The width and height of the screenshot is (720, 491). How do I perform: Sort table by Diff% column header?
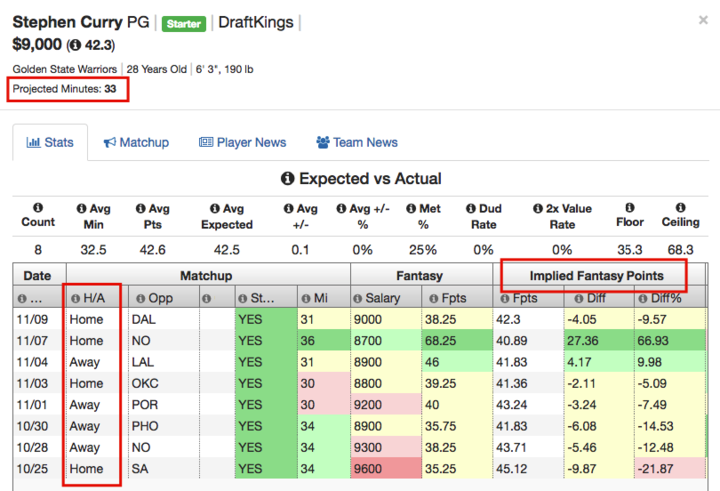coord(669,298)
